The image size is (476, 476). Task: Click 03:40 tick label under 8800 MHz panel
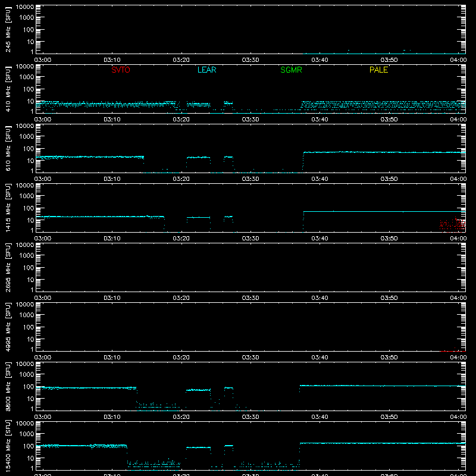pos(320,417)
